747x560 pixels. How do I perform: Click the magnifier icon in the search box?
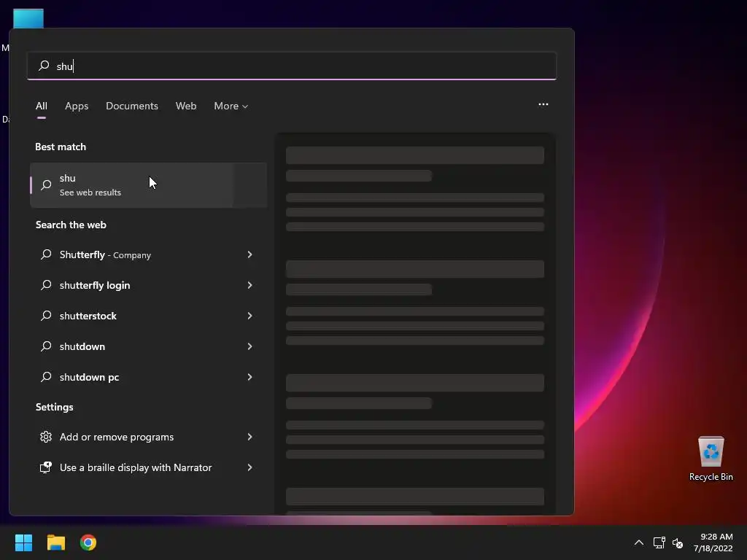44,65
